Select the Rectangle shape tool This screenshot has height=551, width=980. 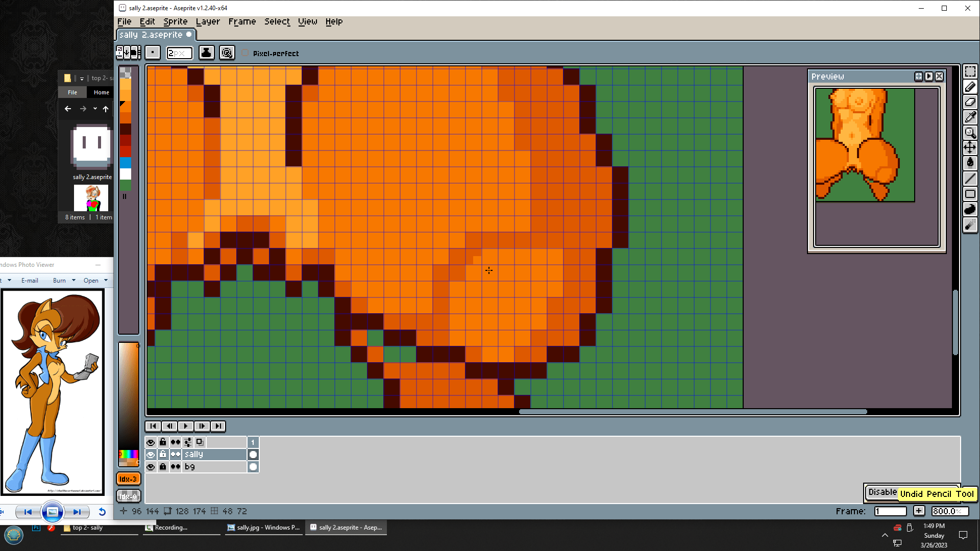(x=970, y=194)
